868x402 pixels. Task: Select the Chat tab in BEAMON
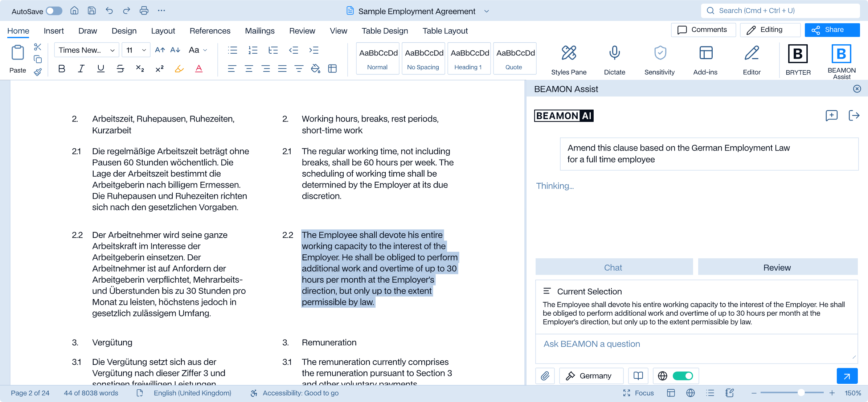coord(614,267)
